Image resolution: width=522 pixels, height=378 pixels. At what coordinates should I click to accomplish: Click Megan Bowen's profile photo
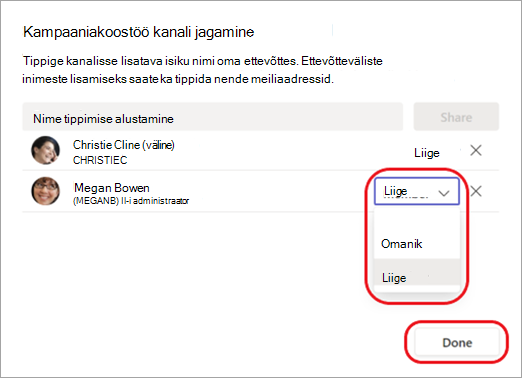click(x=46, y=191)
